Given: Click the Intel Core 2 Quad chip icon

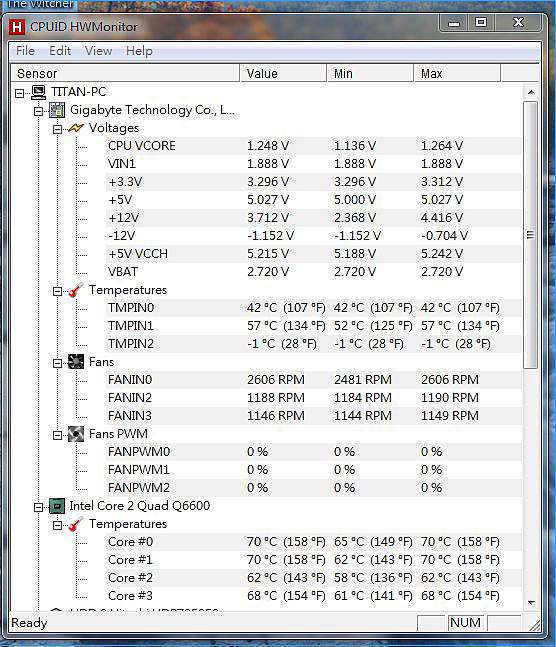Looking at the screenshot, I should click(57, 506).
